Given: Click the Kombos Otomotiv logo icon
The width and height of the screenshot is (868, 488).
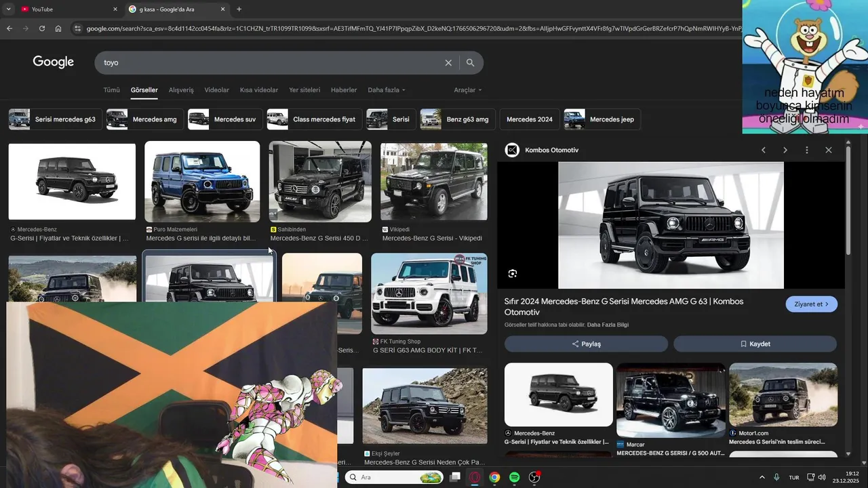Looking at the screenshot, I should click(x=513, y=150).
